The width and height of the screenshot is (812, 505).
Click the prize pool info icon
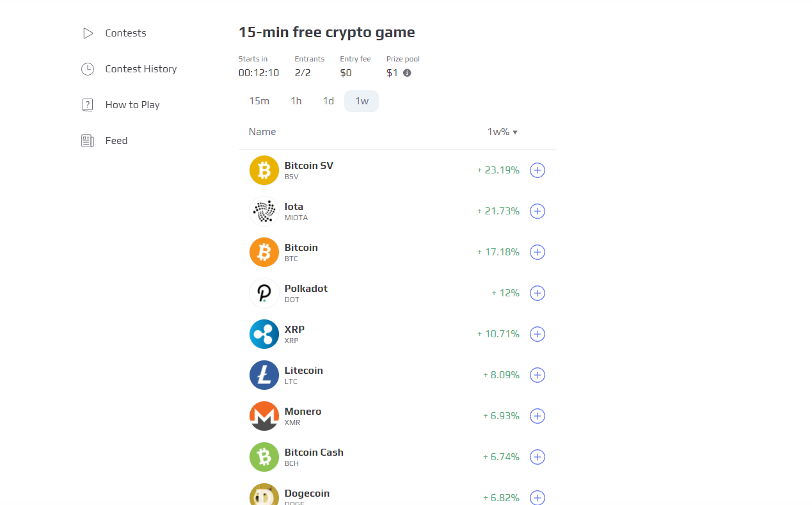coord(407,73)
